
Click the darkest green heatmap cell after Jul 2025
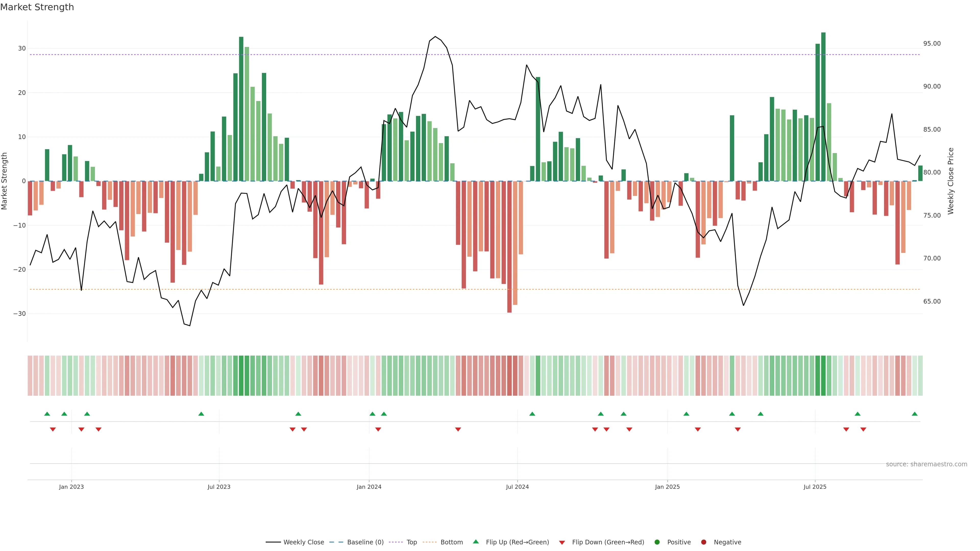(x=823, y=375)
